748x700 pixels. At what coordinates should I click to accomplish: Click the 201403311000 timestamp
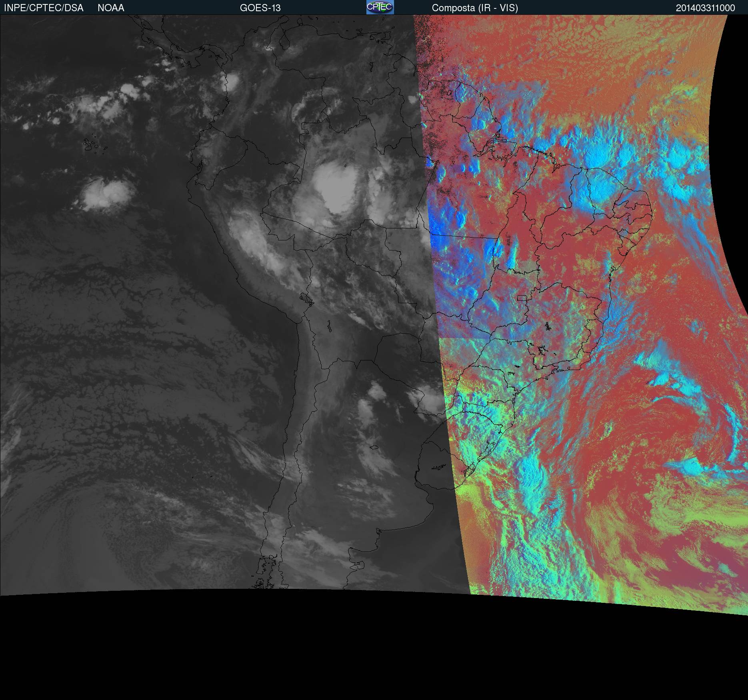(706, 8)
